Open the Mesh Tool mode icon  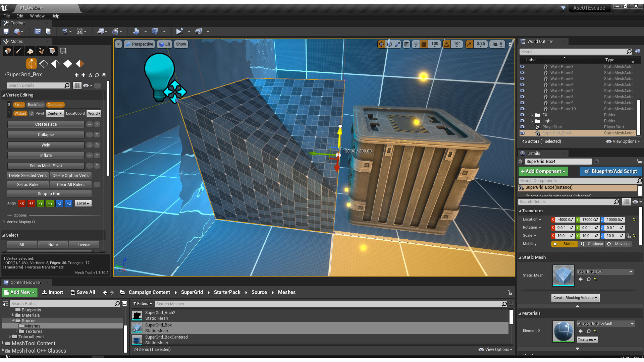pyautogui.click(x=63, y=51)
